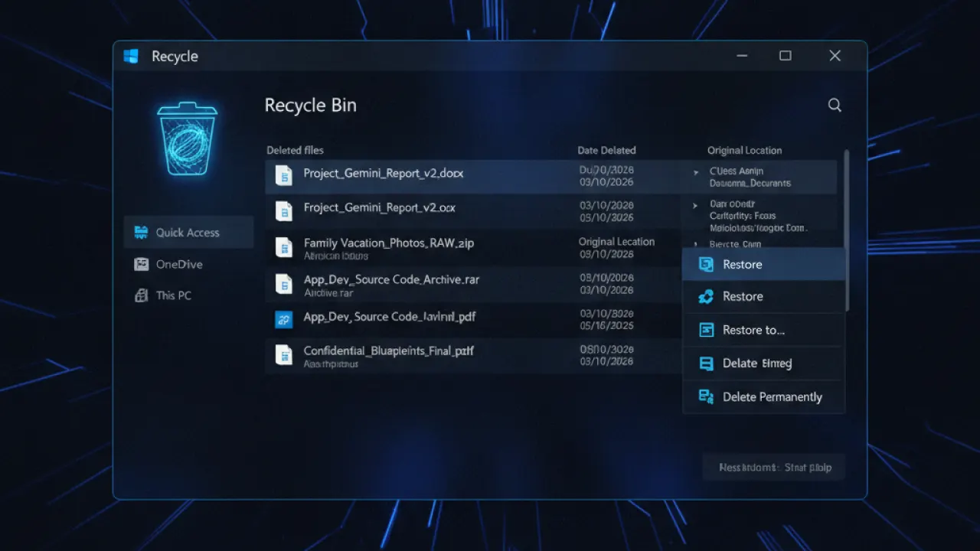Click the file icon beside Family Vacation_Photos_RAW.zip
Viewport: 980px width, 551px height.
tap(284, 247)
